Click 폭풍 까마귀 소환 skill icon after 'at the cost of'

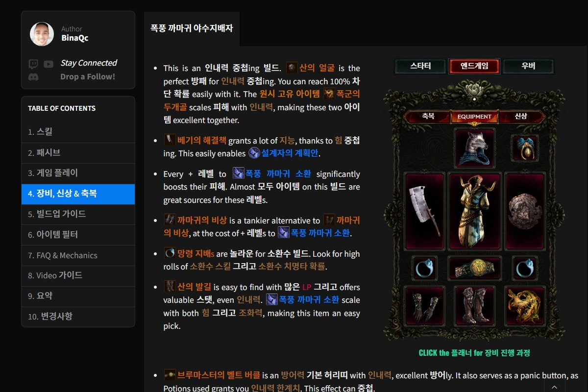coord(284,233)
